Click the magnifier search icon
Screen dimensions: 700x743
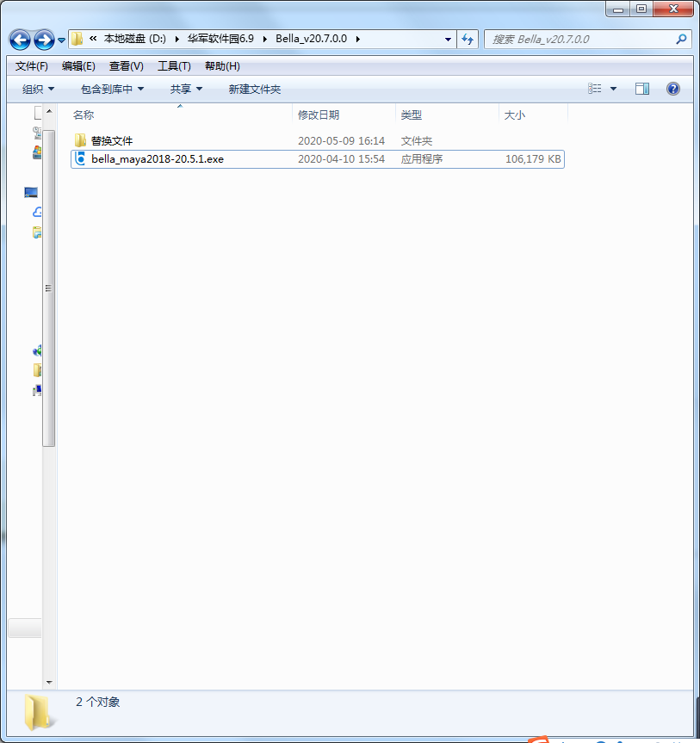[x=682, y=40]
